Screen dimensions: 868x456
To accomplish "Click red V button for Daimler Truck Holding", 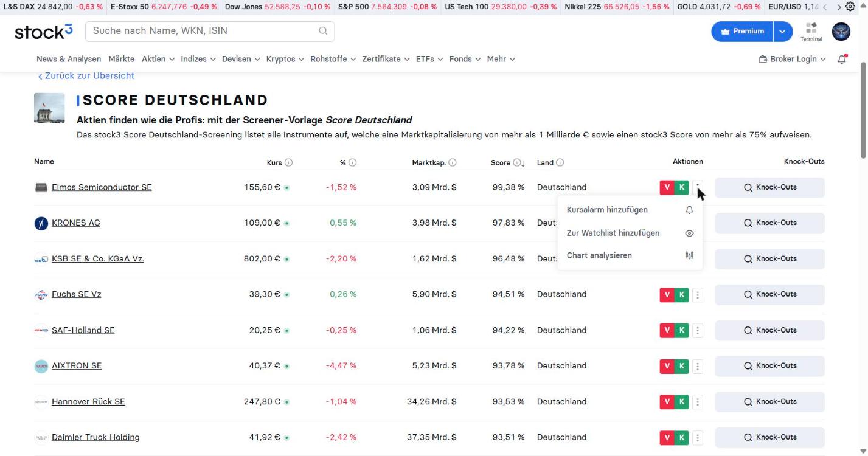I will click(x=667, y=438).
